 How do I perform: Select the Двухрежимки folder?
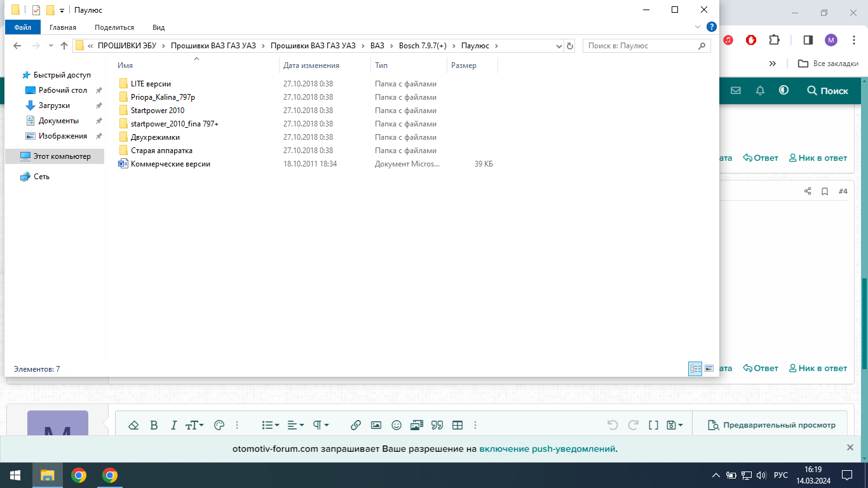click(155, 137)
